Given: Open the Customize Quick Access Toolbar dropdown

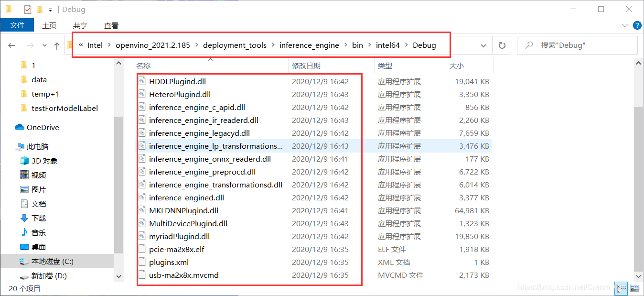Looking at the screenshot, I should coord(50,10).
